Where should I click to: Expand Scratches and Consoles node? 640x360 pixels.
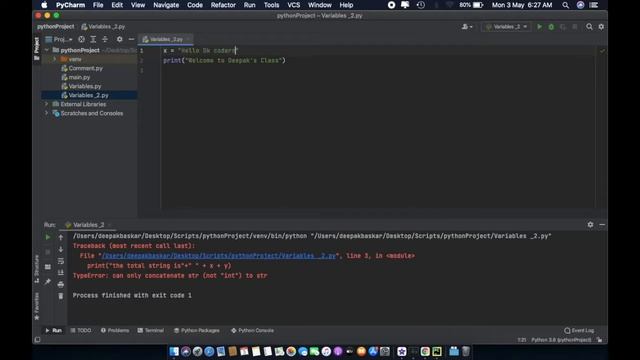(x=47, y=113)
